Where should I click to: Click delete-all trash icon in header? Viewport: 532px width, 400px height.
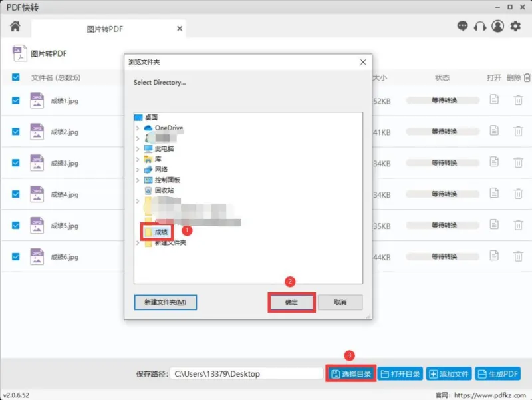527,78
